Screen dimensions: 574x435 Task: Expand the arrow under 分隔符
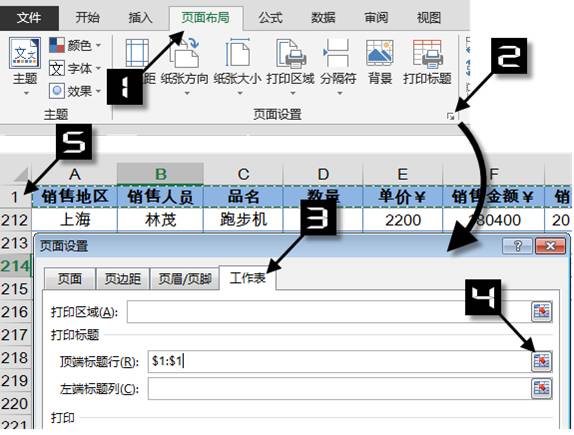pyautogui.click(x=340, y=93)
